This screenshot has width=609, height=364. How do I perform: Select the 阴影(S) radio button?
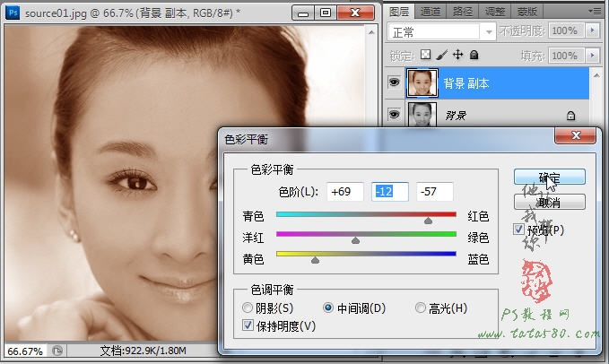click(x=247, y=308)
